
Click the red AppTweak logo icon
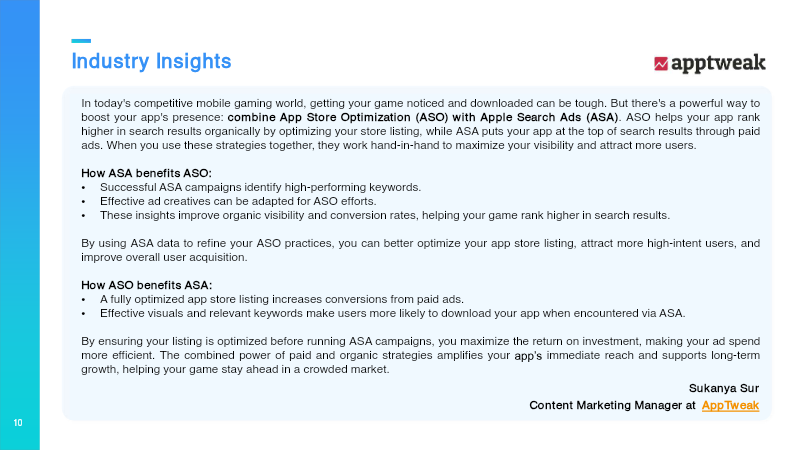click(x=661, y=63)
